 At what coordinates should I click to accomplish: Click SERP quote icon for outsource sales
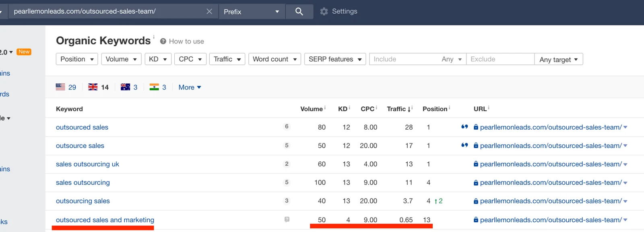464,145
